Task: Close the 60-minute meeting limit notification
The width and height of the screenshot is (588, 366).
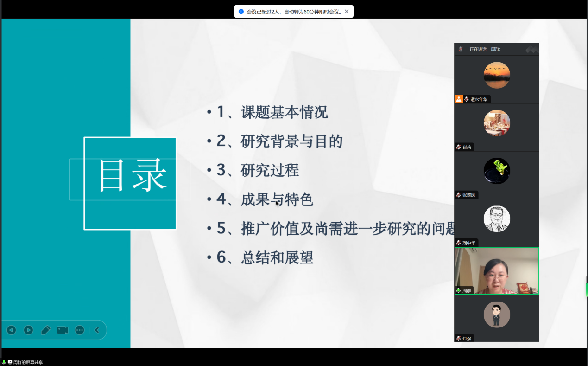Action: point(347,12)
